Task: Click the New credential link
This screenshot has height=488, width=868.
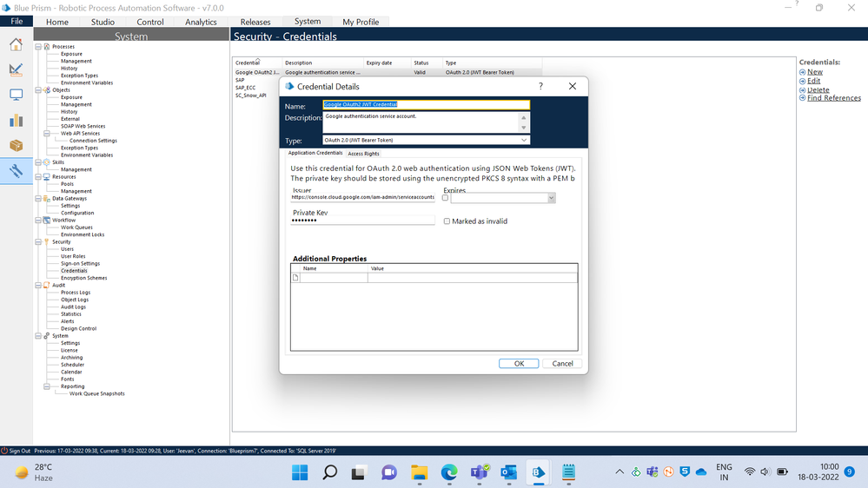Action: (x=815, y=72)
